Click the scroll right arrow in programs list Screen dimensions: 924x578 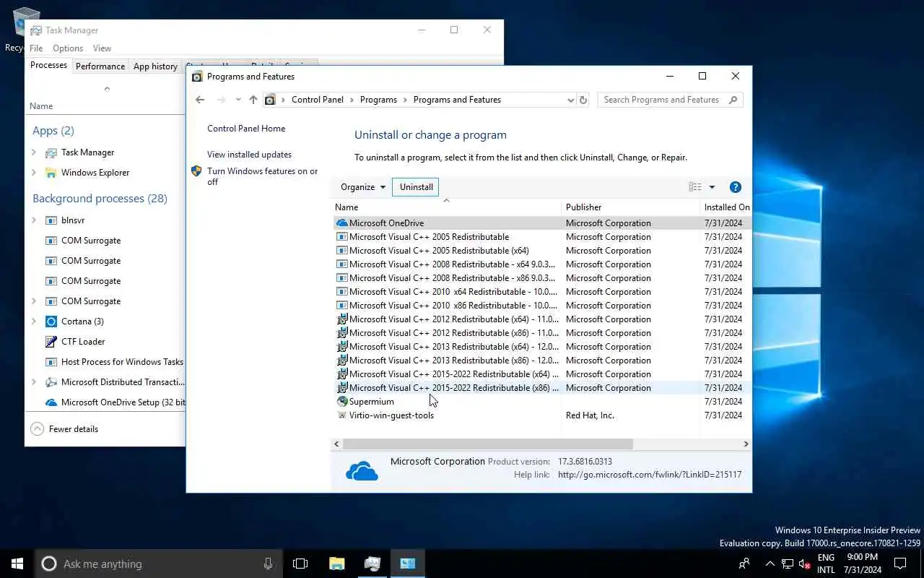pyautogui.click(x=746, y=444)
